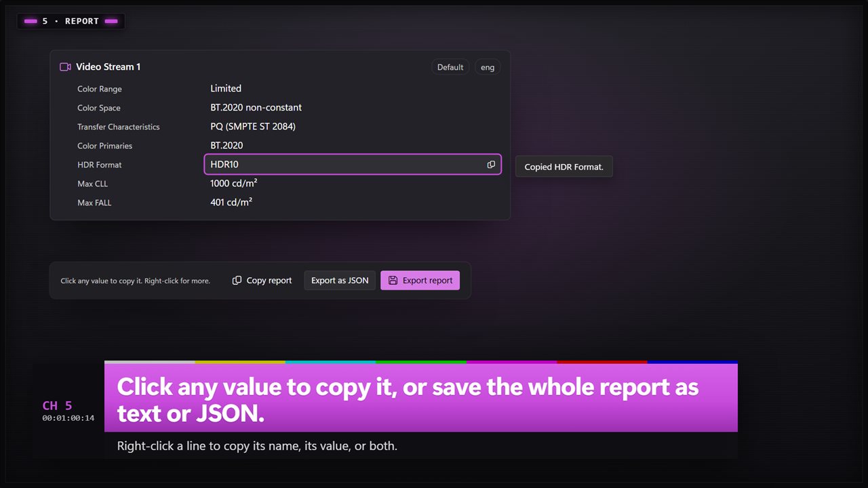This screenshot has height=488, width=868.
Task: Copy the Max CLL value '1000 cd/m²'
Action: coord(234,184)
